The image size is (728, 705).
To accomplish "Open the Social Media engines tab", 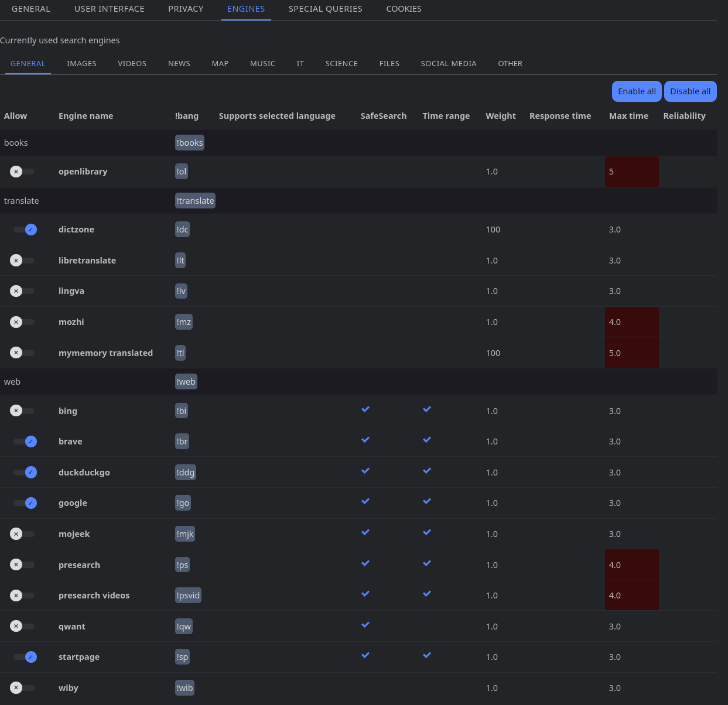I will tap(448, 63).
